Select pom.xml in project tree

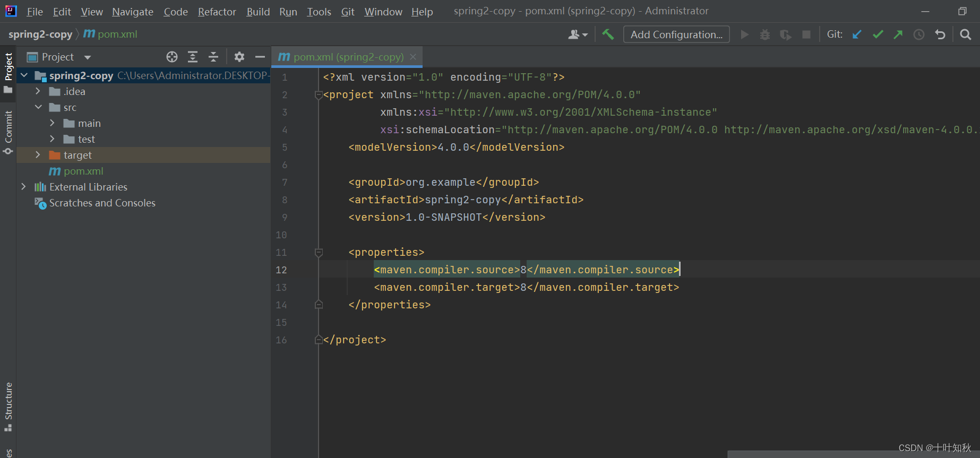click(83, 171)
